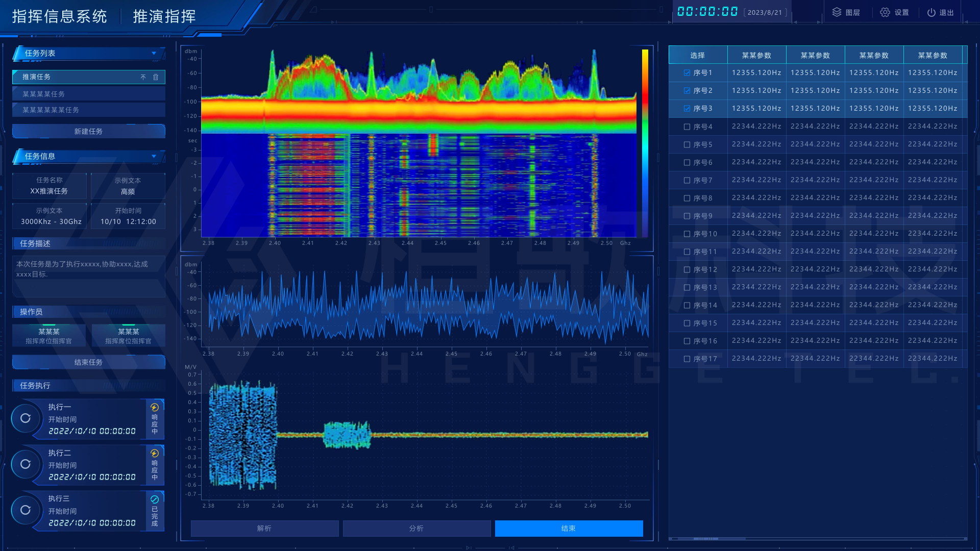Click the power icon to exit (退出)
Screen dimensions: 980x551
click(x=932, y=12)
